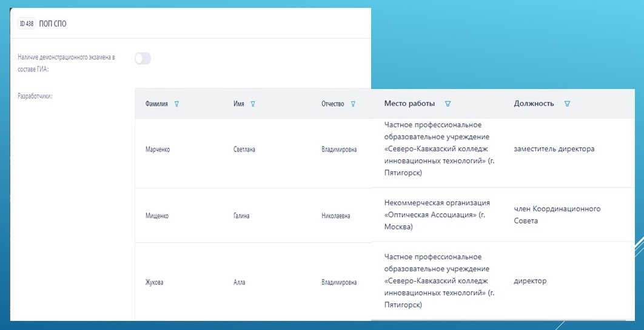The height and width of the screenshot is (330, 644).
Task: Select the ПОП СПО title
Action: point(53,24)
